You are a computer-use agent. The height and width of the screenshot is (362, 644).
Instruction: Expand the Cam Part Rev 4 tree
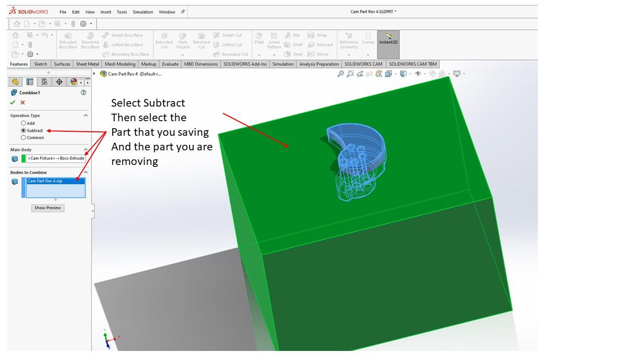click(x=95, y=74)
